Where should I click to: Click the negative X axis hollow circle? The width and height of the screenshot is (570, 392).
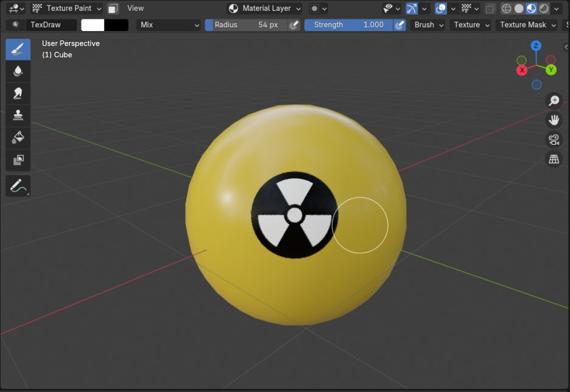click(551, 60)
